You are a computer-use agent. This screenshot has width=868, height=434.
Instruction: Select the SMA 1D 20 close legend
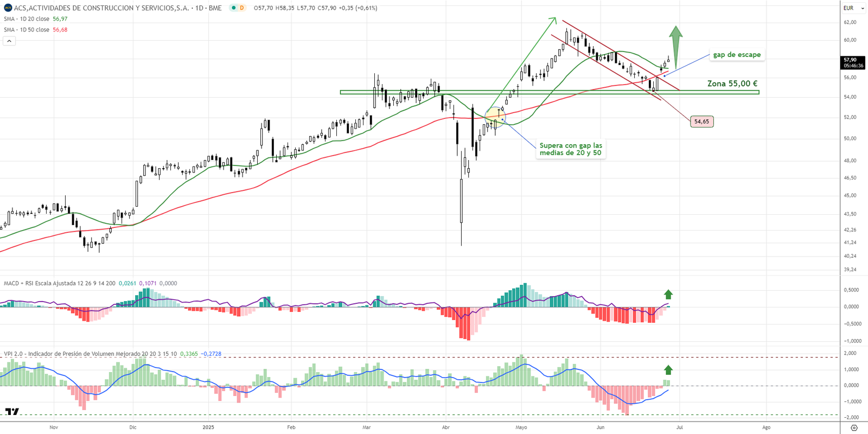coord(27,19)
